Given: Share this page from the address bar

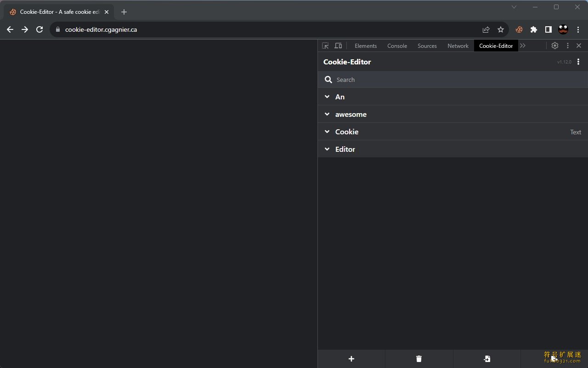Looking at the screenshot, I should (486, 29).
